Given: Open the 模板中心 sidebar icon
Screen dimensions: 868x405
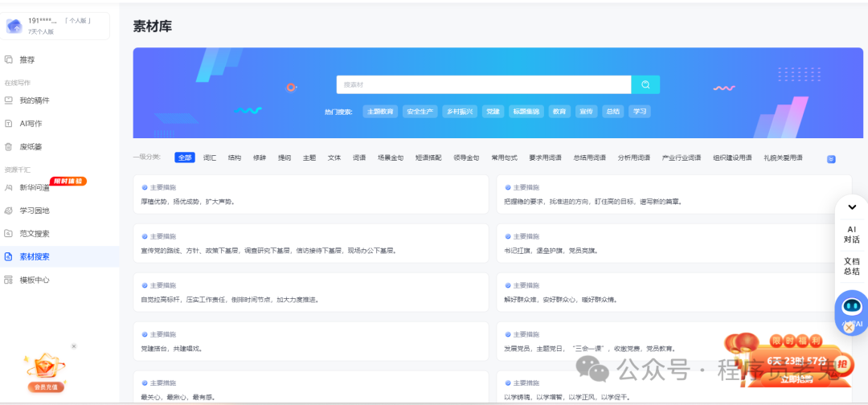Looking at the screenshot, I should [8, 280].
